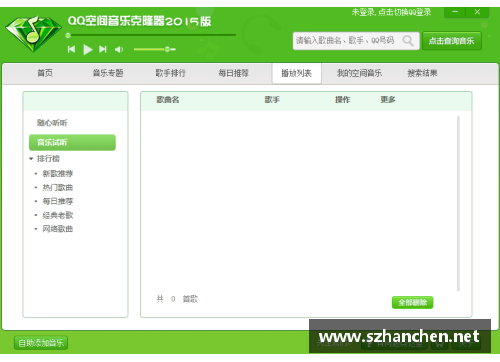Open the 我的空间音乐 tab
Viewport: 500px width, 362px height.
pos(359,73)
